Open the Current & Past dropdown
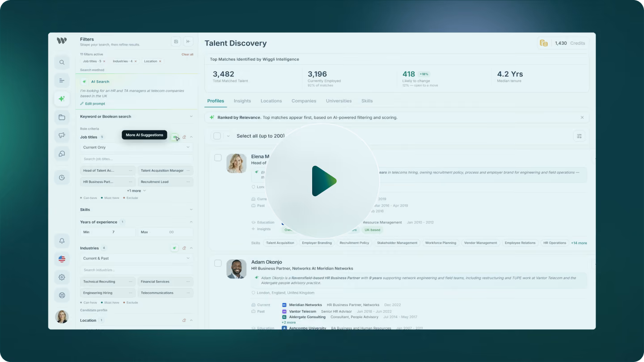644x362 pixels. coord(136,258)
